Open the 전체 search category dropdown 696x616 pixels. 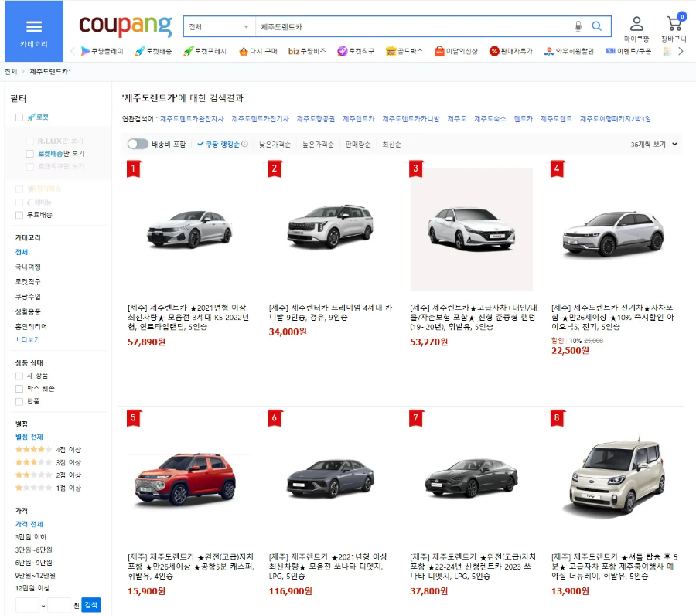coord(220,26)
